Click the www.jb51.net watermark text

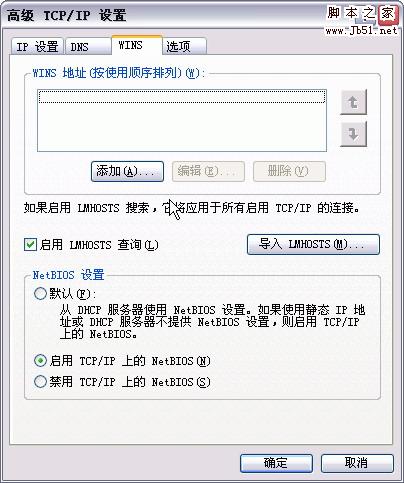coord(362,31)
